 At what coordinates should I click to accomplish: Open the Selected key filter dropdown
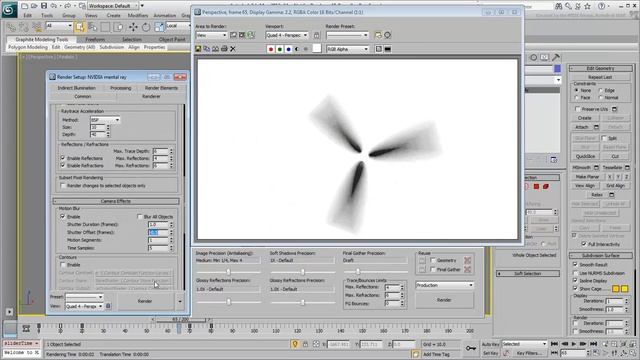(x=524, y=344)
